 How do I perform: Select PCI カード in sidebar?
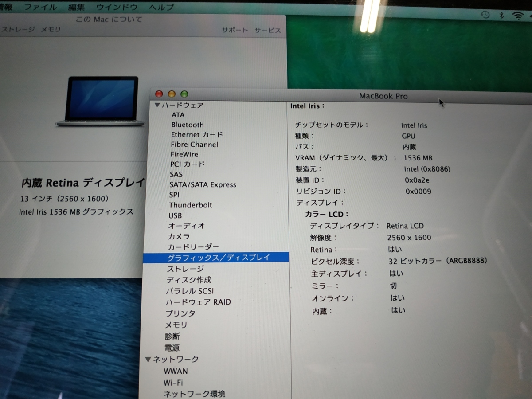188,164
